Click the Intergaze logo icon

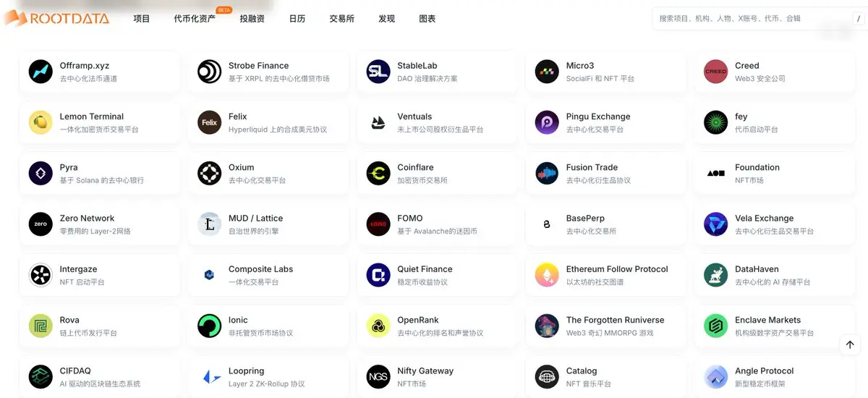41,275
